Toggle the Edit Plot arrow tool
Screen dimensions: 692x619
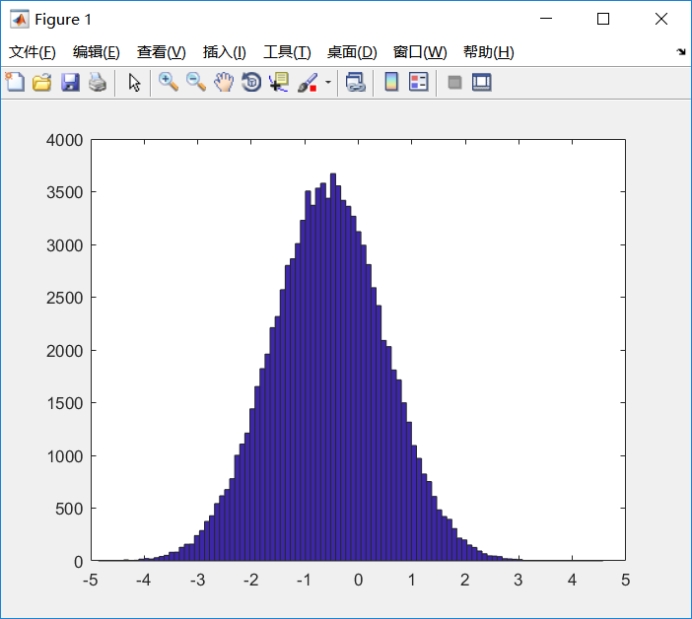[x=135, y=83]
